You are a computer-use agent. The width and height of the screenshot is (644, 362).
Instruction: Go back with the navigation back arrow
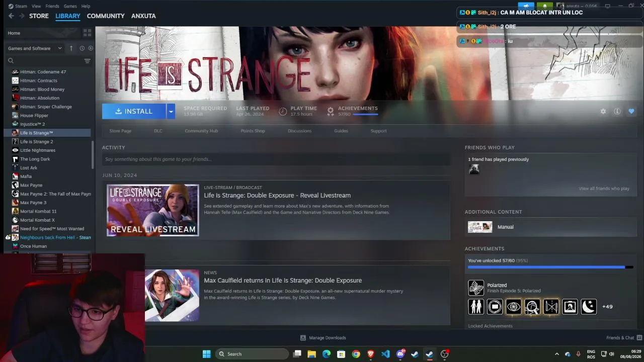click(11, 16)
